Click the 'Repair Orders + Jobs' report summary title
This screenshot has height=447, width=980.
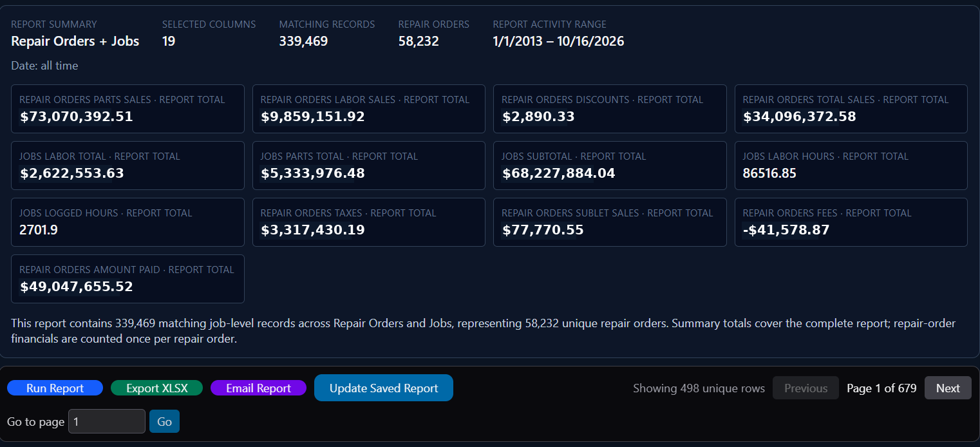point(75,41)
